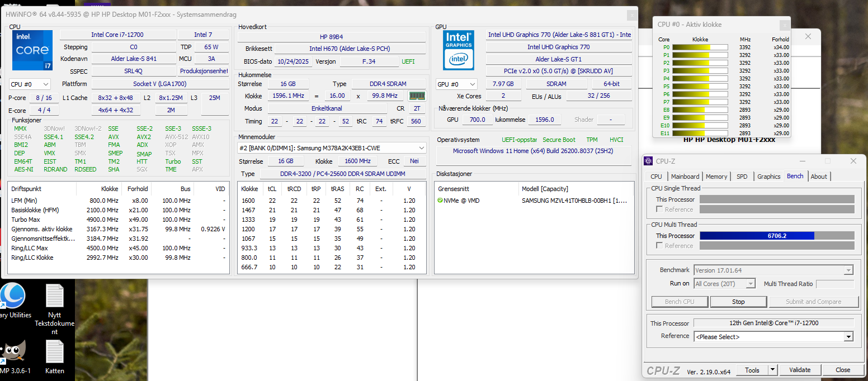868x381 pixels.
Task: Click the Intel Core i7 logo
Action: tap(32, 50)
